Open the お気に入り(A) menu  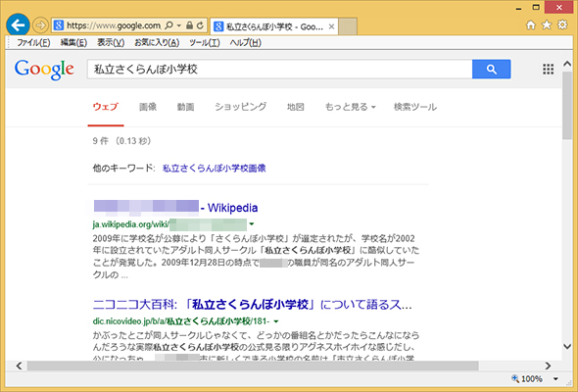[157, 43]
